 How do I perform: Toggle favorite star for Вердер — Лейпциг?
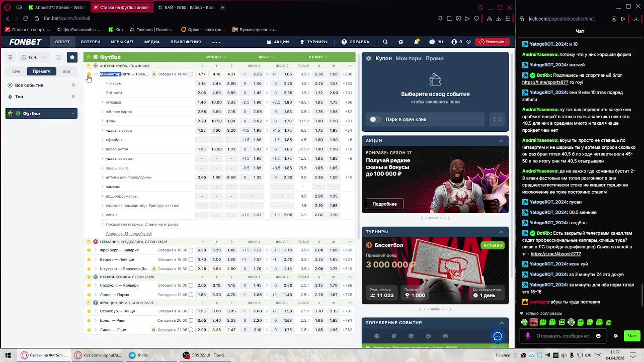tap(89, 259)
